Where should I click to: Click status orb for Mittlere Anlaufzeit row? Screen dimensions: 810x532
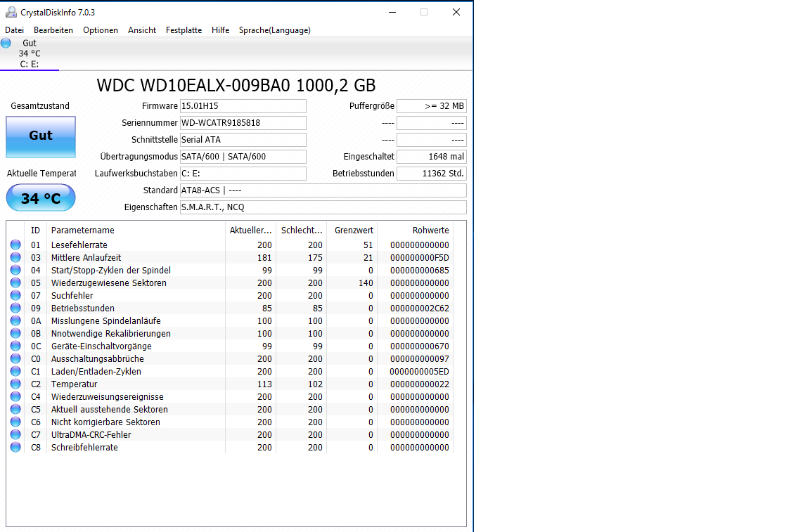[15, 257]
